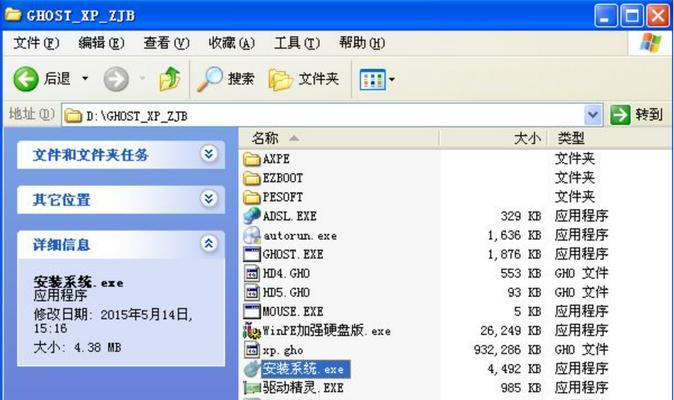Image resolution: width=674 pixels, height=400 pixels.
Task: Open the 搜索 search tool
Action: point(226,79)
